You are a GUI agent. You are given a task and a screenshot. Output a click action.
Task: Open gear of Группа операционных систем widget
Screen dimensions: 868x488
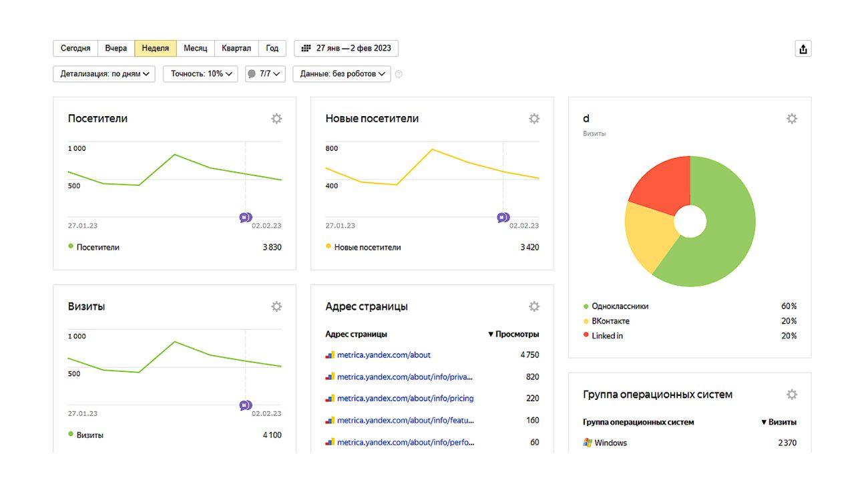(x=792, y=395)
